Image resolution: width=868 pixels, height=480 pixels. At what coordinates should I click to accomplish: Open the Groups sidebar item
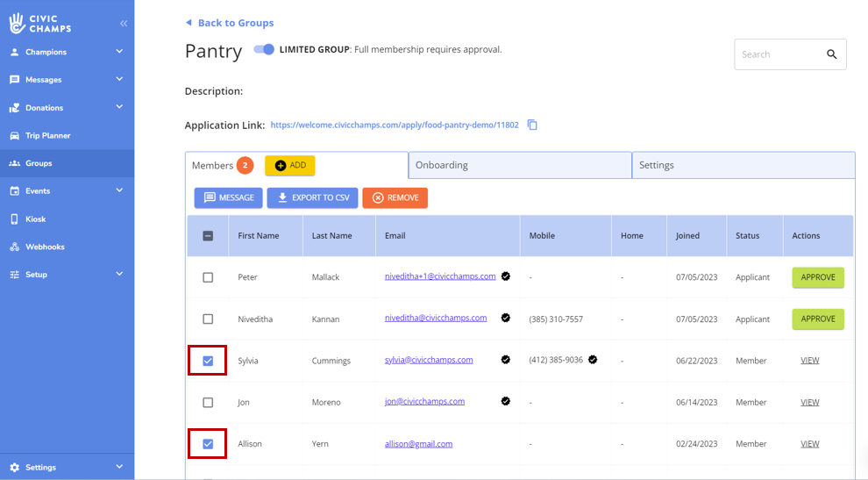[39, 163]
